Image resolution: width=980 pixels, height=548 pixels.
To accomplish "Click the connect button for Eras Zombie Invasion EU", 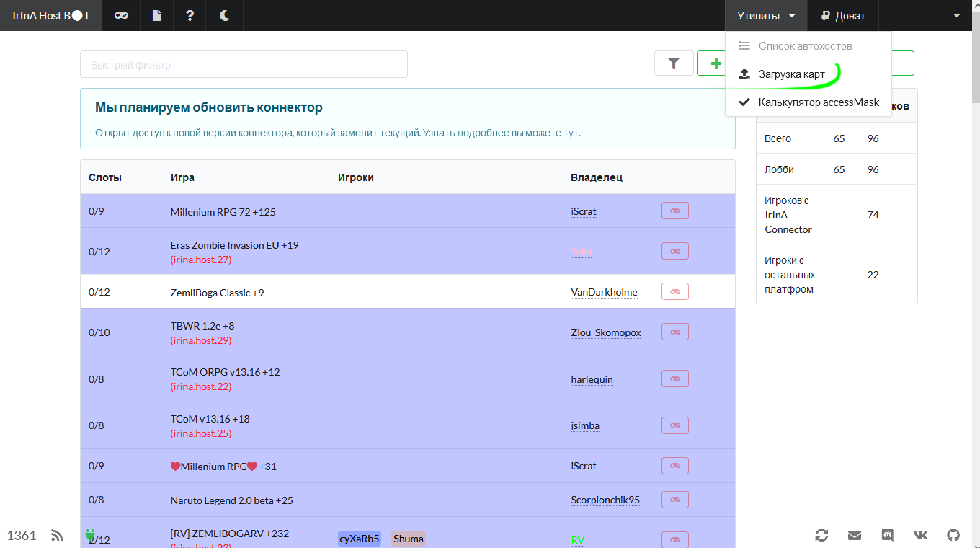I will point(675,251).
